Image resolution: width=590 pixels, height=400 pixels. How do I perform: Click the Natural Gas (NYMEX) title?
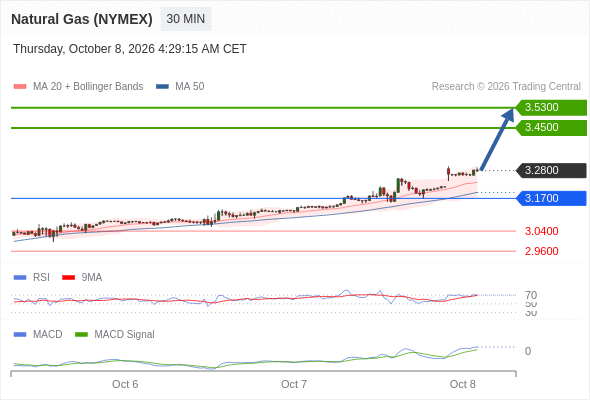(82, 19)
